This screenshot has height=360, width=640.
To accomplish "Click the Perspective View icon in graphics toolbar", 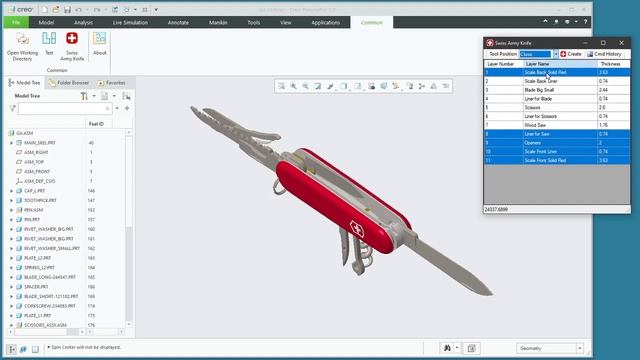I will coord(383,86).
